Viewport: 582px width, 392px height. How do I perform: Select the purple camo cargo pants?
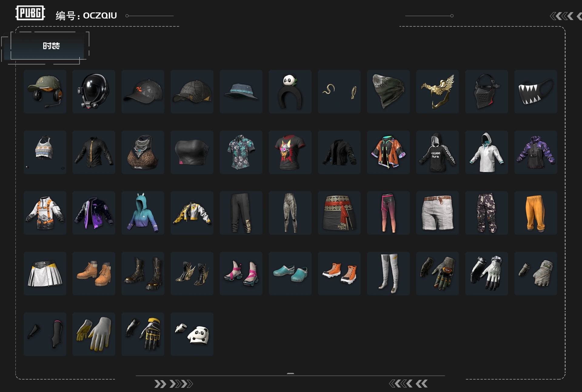tap(487, 213)
